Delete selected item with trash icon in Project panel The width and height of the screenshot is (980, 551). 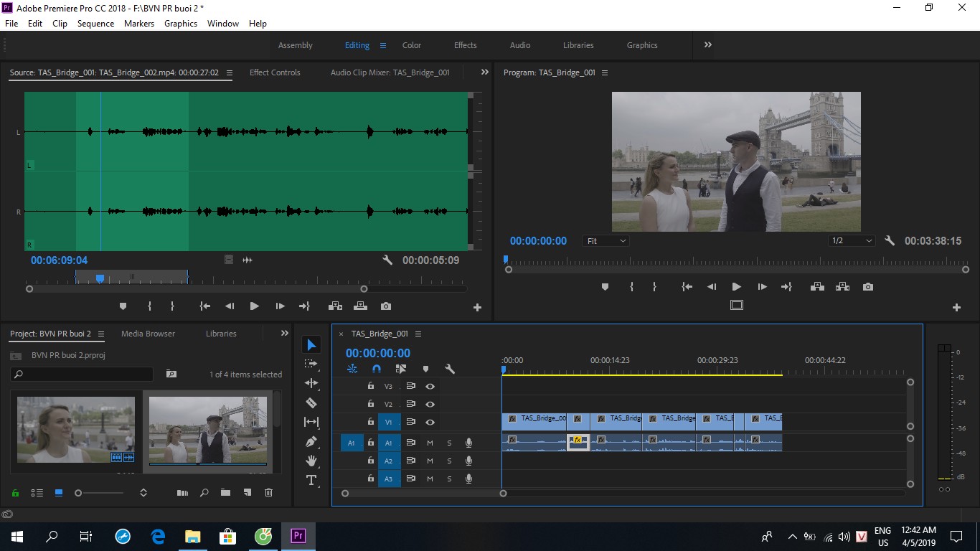(269, 493)
